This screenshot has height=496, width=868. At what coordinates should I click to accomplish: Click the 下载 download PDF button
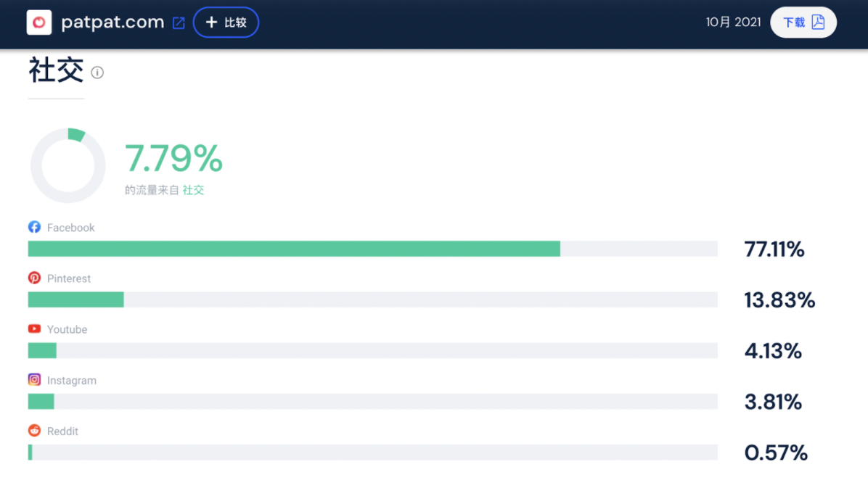point(803,22)
